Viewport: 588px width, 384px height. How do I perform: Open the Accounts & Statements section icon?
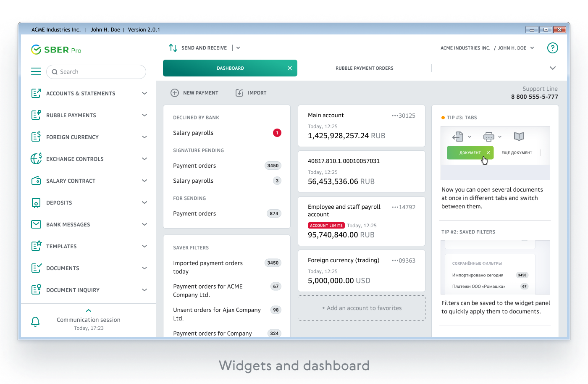(x=36, y=93)
